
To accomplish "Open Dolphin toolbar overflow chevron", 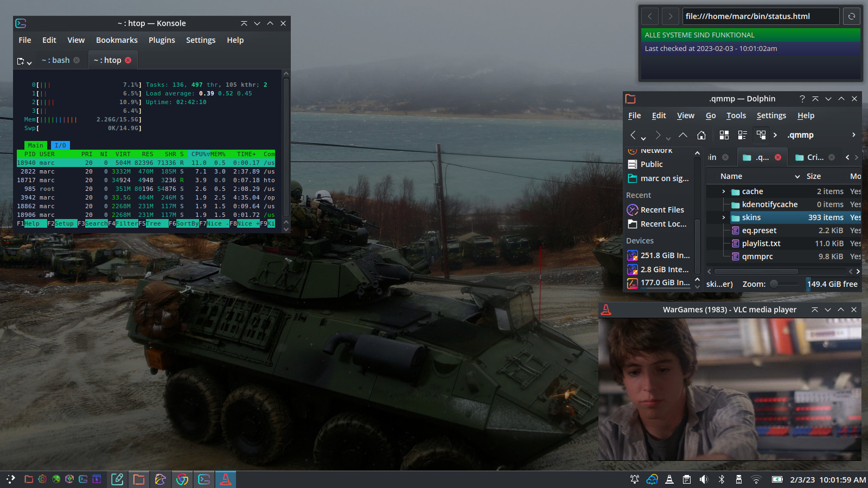I will pos(853,135).
